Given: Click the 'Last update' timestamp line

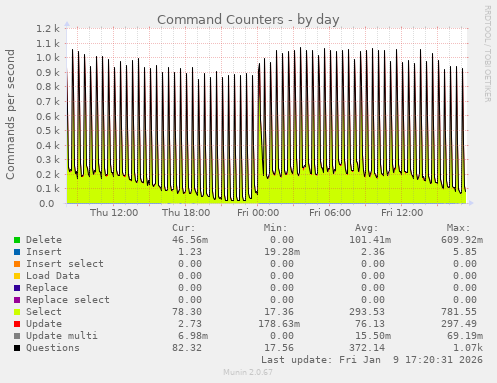Looking at the screenshot, I should click(x=372, y=360).
